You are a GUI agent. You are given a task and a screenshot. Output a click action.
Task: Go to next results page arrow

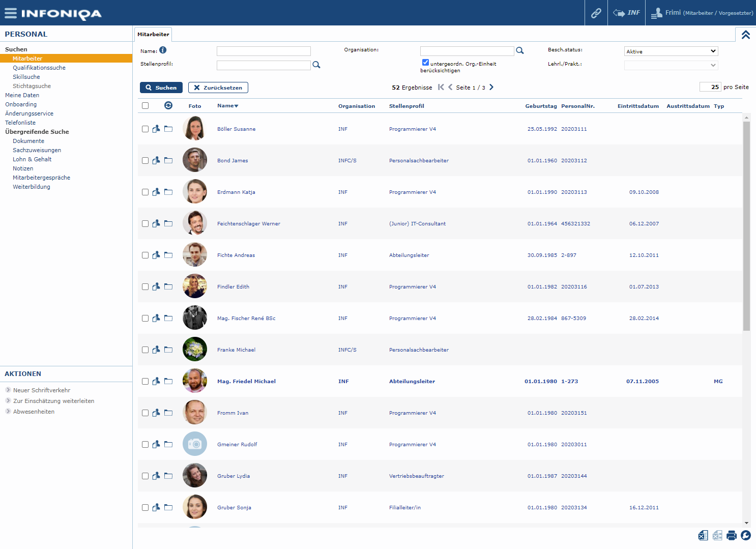tap(491, 87)
